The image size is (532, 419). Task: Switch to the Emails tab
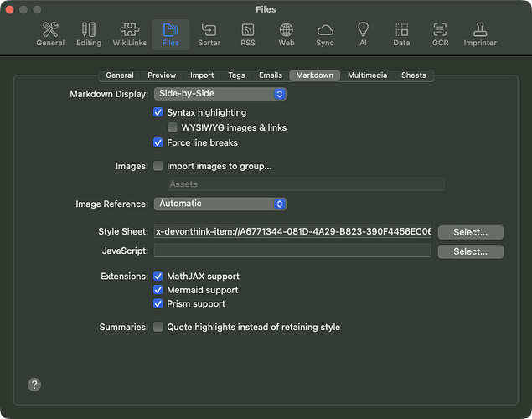click(269, 75)
